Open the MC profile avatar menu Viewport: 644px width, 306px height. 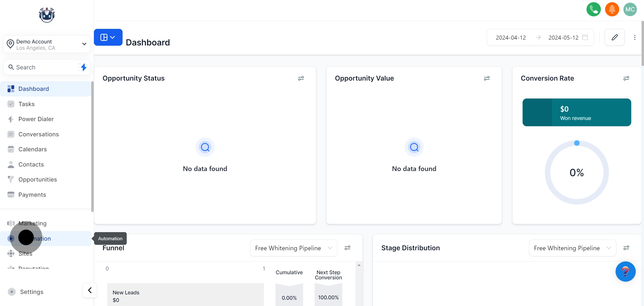point(630,9)
